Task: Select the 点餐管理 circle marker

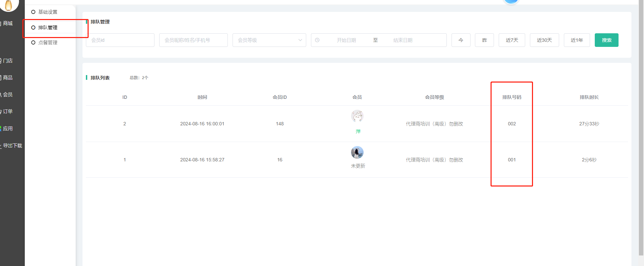Action: pyautogui.click(x=33, y=42)
